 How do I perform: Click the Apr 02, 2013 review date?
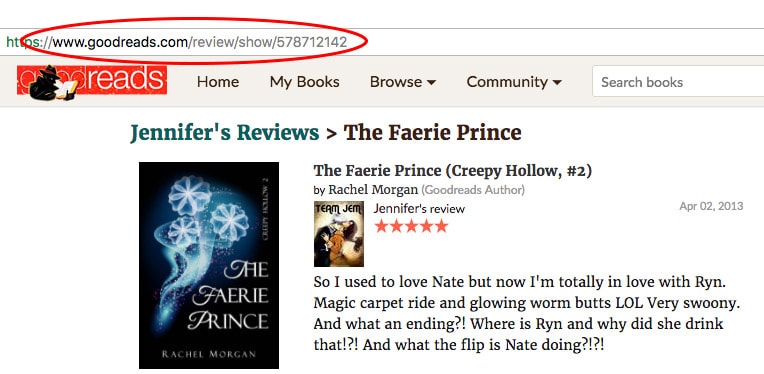tap(711, 206)
